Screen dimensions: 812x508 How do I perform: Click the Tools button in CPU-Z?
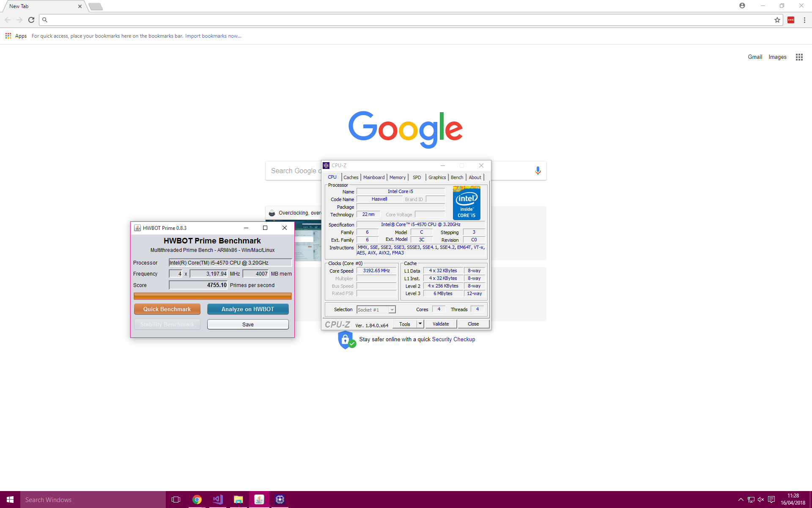pyautogui.click(x=405, y=324)
